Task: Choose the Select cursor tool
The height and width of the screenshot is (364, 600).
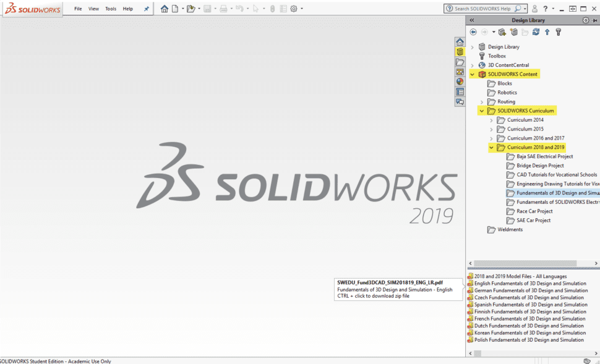Action: click(x=255, y=9)
